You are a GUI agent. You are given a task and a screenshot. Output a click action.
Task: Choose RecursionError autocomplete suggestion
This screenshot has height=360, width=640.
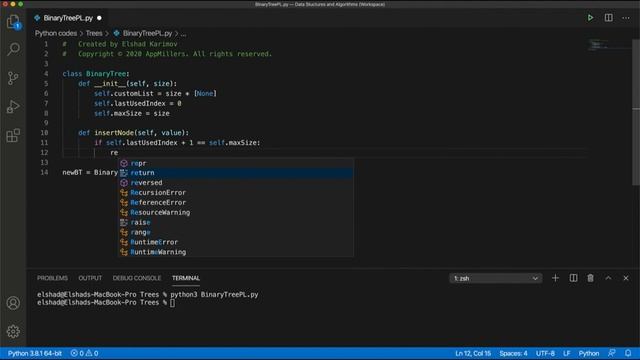(236, 192)
